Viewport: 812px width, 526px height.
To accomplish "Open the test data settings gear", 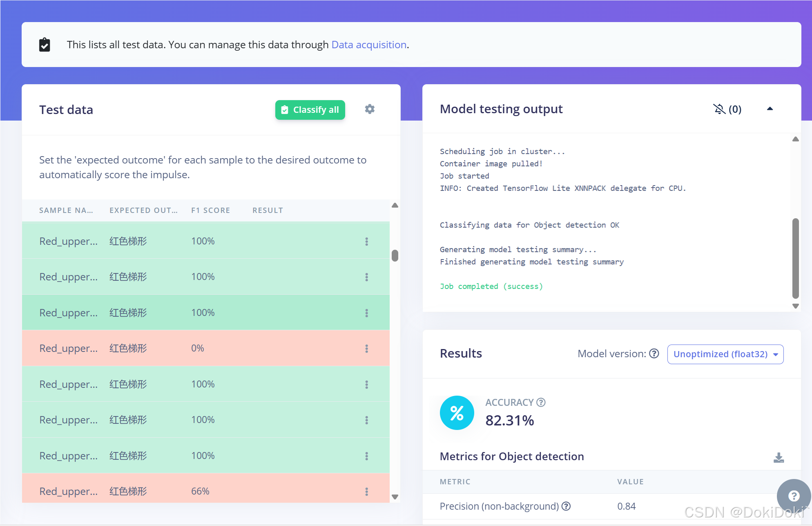I will tap(370, 109).
